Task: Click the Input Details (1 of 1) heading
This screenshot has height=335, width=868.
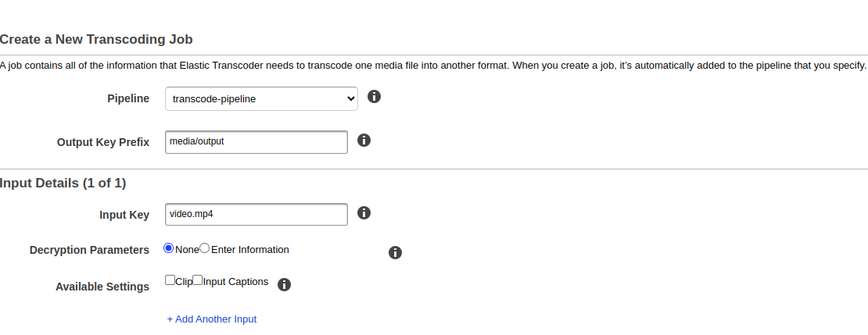Action: (63, 184)
